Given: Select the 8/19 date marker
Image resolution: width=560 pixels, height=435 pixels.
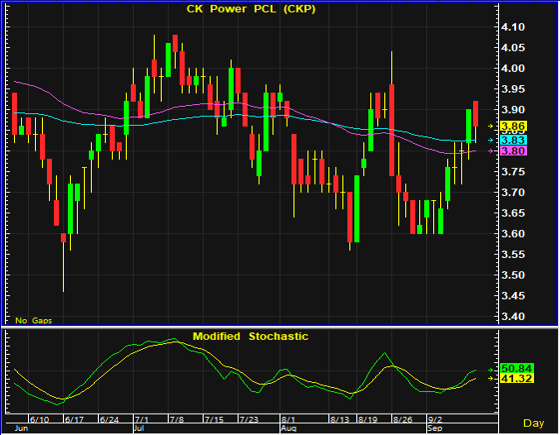Looking at the screenshot, I should 368,420.
